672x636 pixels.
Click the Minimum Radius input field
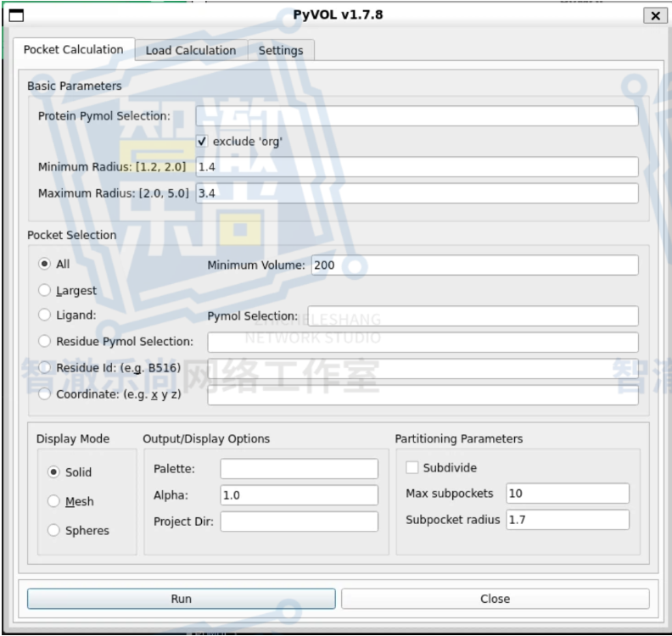[417, 166]
